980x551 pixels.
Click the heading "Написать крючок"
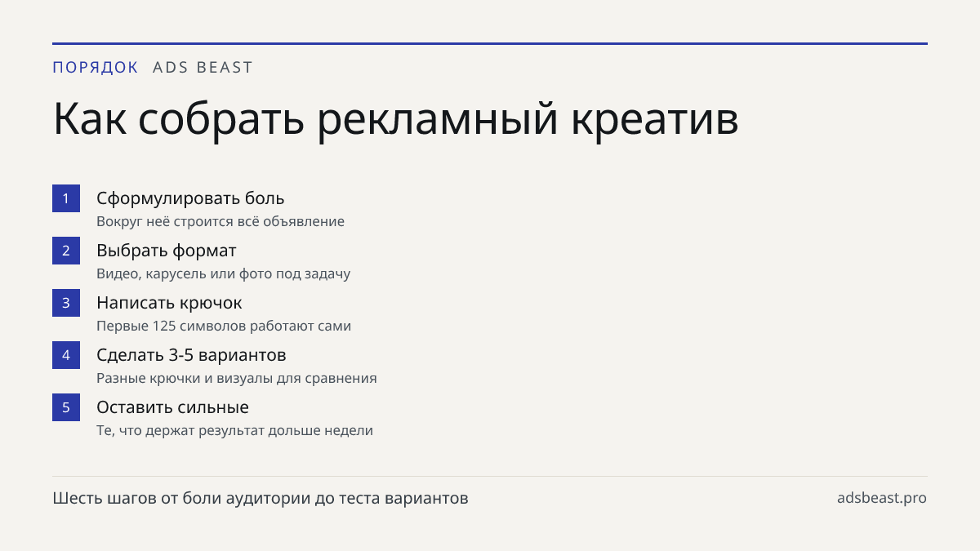(169, 303)
